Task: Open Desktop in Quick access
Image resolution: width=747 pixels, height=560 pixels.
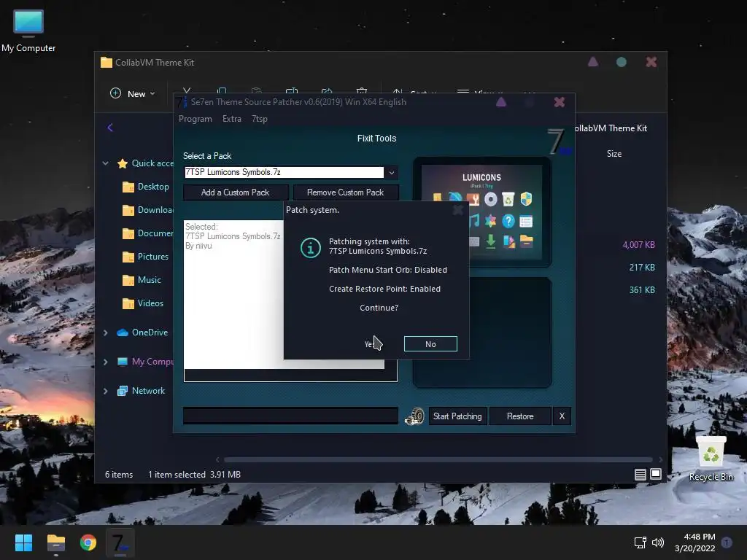Action: [146, 187]
